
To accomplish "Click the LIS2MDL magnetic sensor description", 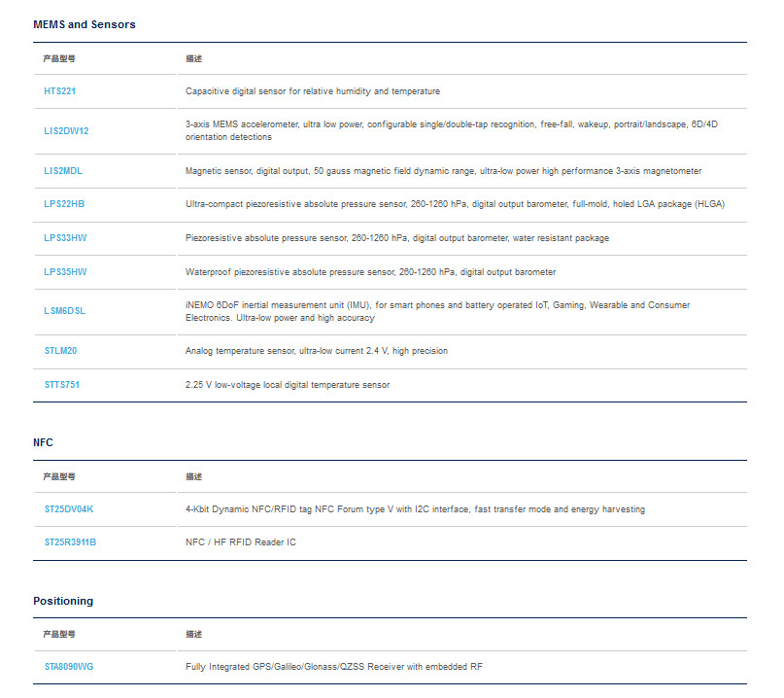I will click(x=443, y=171).
